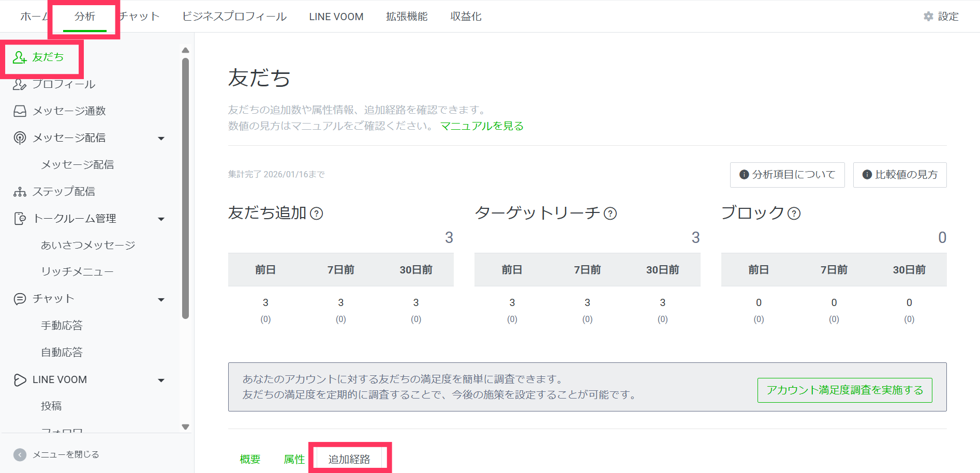This screenshot has width=980, height=473.
Task: Collapse the チャット sidebar section arrow
Action: [x=161, y=300]
